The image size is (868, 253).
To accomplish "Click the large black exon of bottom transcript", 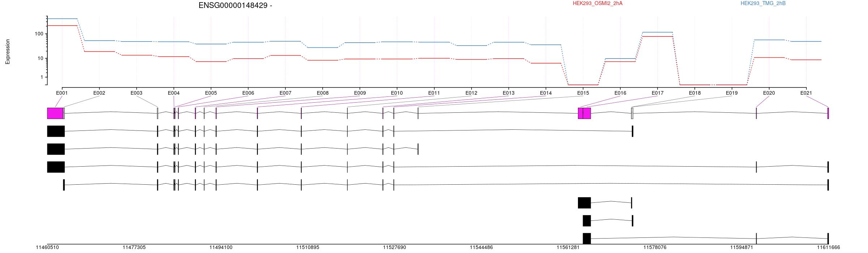I will [587, 239].
